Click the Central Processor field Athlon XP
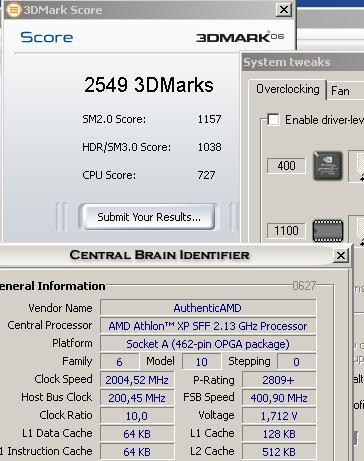The height and width of the screenshot is (461, 364). pyautogui.click(x=208, y=326)
